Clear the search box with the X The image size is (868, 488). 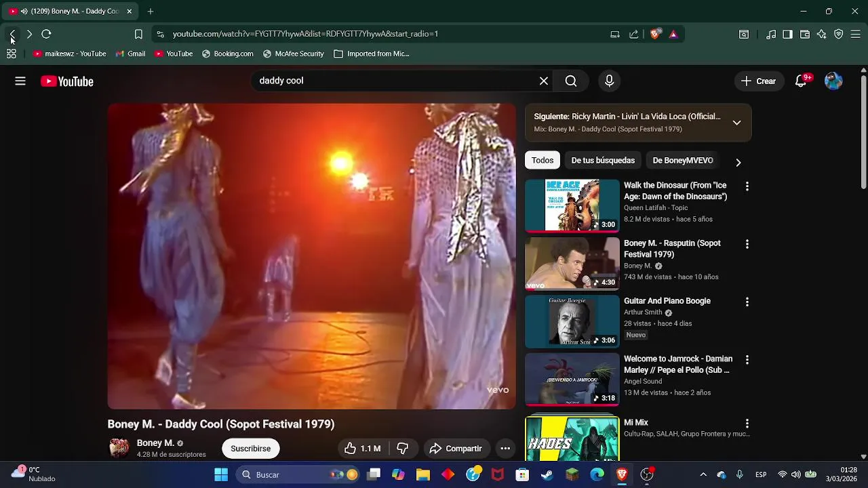pyautogui.click(x=544, y=81)
